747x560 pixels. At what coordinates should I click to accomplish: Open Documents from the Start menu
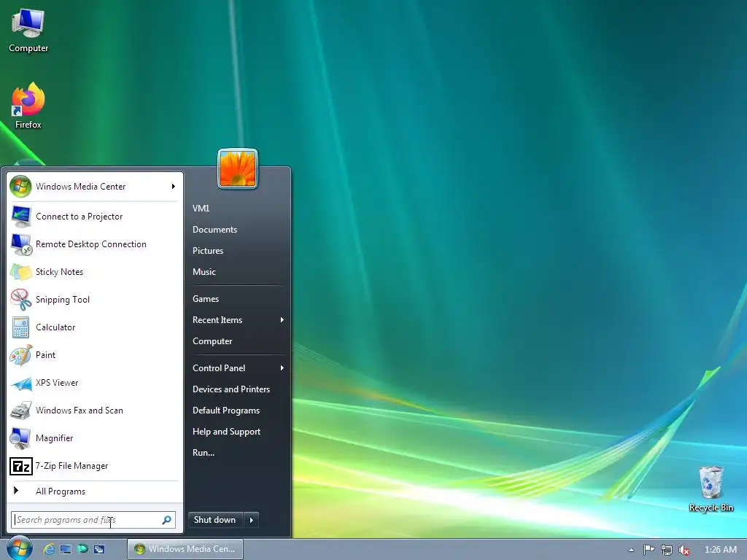tap(237, 230)
